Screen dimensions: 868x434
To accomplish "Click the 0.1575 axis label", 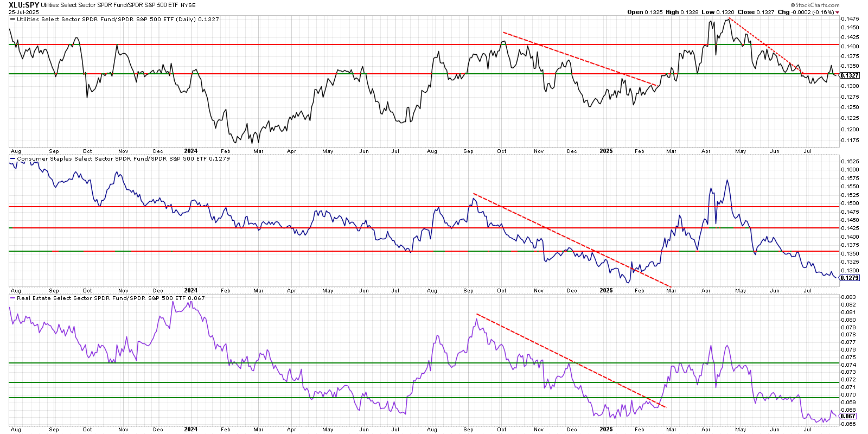I will 850,178.
